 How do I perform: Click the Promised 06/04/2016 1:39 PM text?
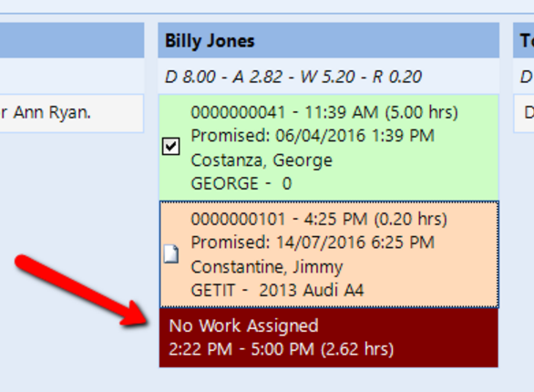[x=313, y=136]
